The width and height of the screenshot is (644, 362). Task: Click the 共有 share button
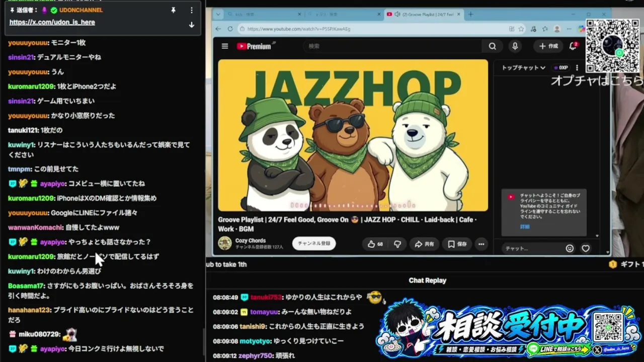point(424,244)
